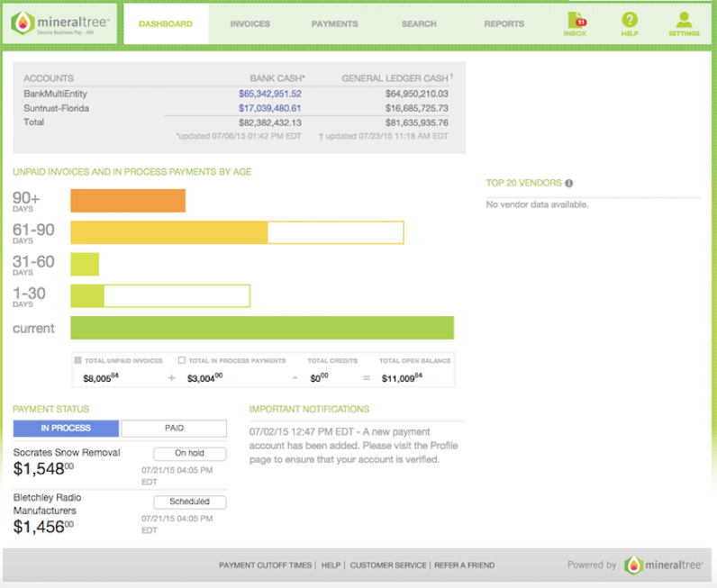717x588 pixels.
Task: Click the $1,548 payment amount
Action: point(43,468)
